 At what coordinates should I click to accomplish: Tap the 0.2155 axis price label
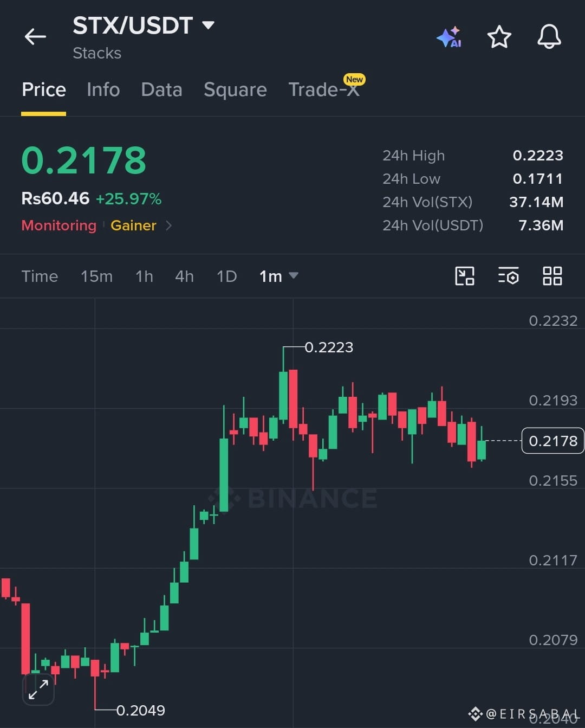553,481
